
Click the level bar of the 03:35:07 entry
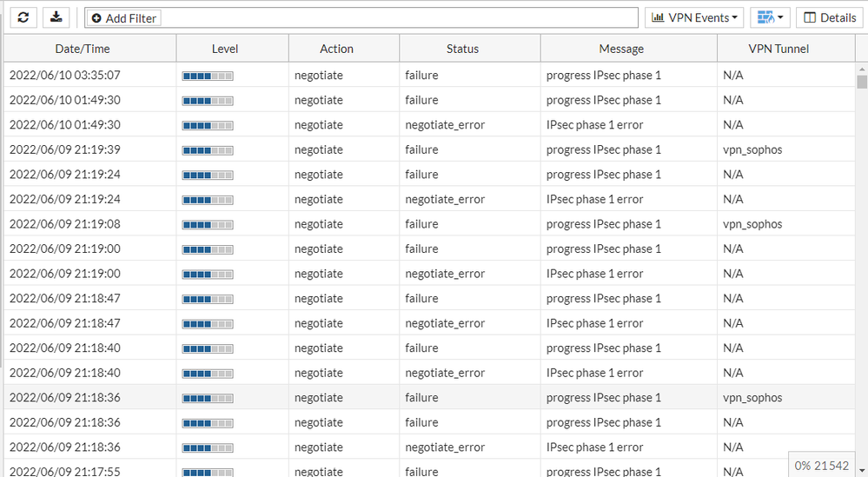coord(207,76)
